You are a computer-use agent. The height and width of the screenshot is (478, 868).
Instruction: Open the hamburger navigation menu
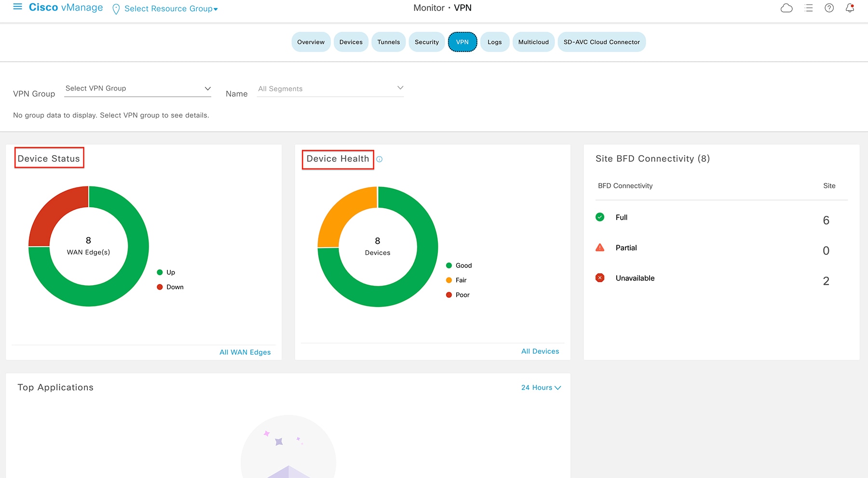click(x=17, y=7)
